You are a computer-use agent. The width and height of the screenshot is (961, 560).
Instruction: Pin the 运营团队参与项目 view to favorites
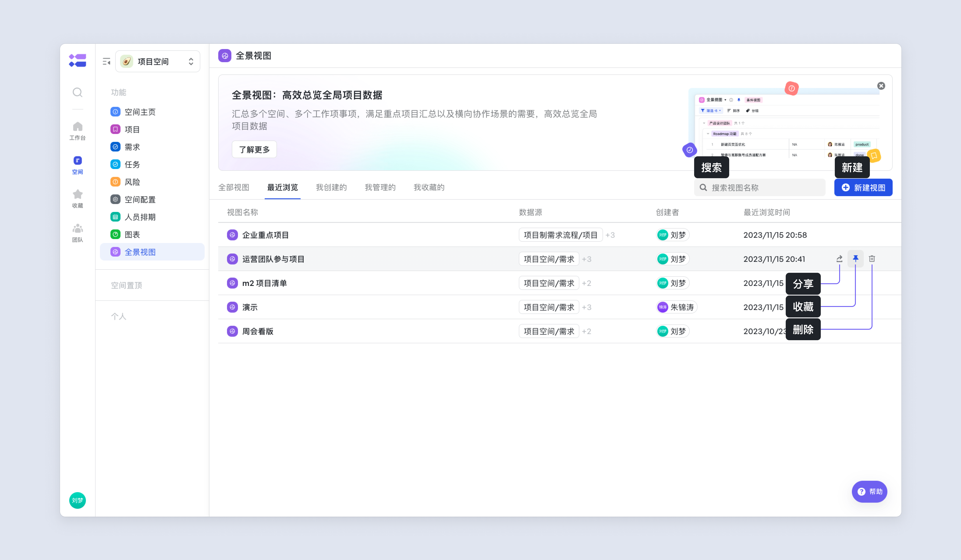coord(855,259)
